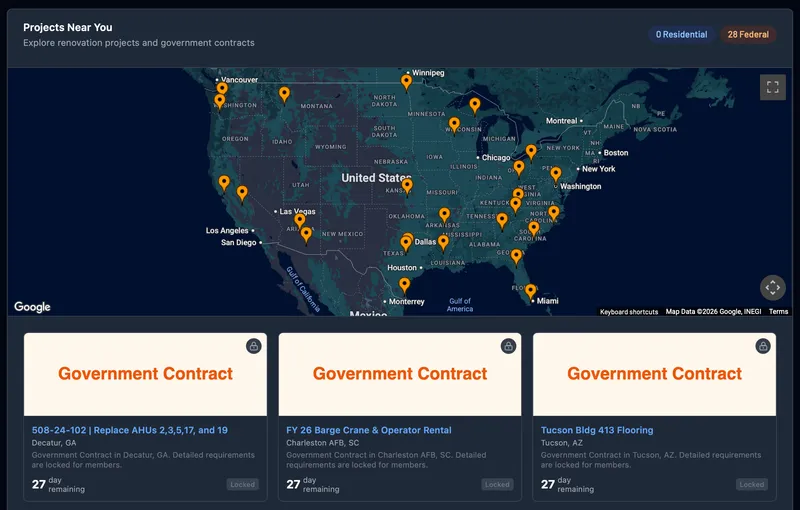The image size is (800, 510).
Task: Select the map pin in Montana
Action: coord(284,95)
